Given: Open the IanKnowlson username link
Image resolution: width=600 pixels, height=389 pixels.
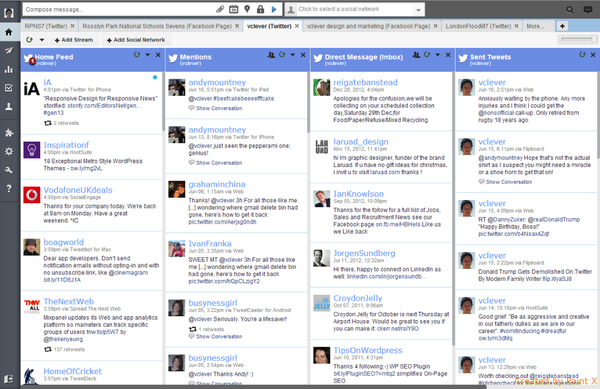Looking at the screenshot, I should click(x=358, y=194).
